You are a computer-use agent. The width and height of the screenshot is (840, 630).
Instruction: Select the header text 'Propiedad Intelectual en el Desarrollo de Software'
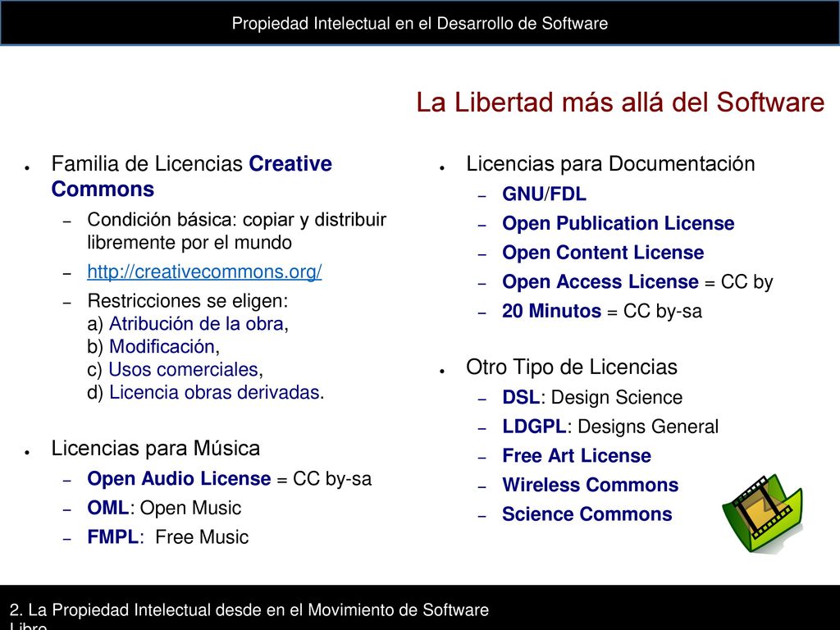click(x=419, y=24)
